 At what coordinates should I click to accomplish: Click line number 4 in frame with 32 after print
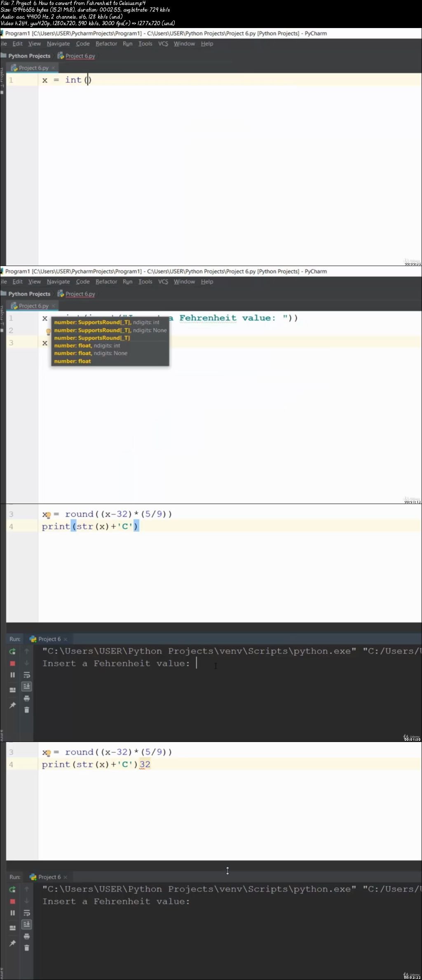tap(11, 764)
